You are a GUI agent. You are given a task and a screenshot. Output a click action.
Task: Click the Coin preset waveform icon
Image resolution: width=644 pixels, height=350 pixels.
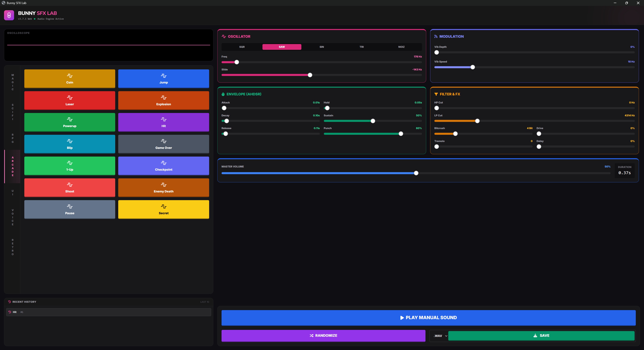69,76
